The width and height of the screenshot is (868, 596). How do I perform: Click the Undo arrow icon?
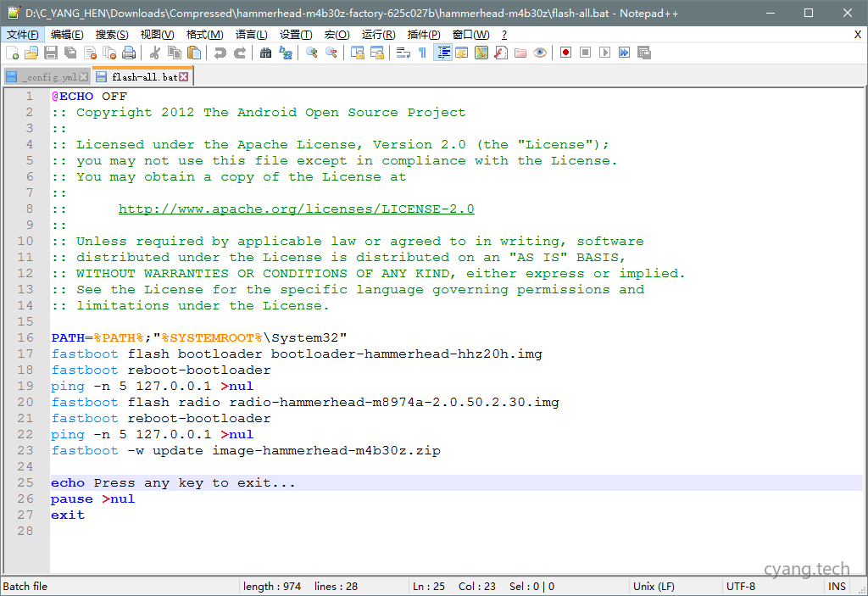[220, 53]
